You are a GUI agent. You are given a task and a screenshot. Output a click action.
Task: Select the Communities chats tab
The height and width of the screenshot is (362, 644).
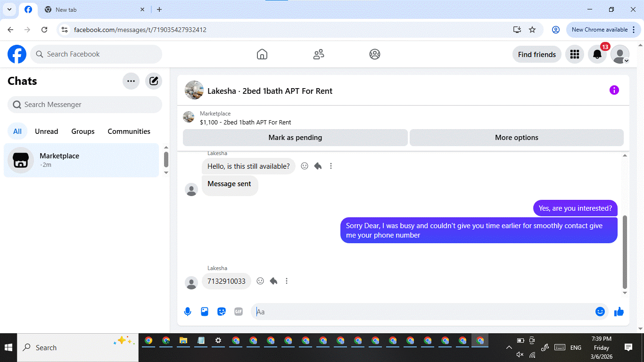click(129, 132)
